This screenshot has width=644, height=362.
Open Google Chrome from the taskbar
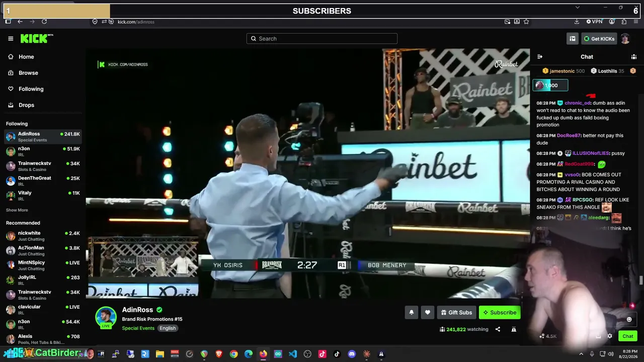tap(233, 354)
